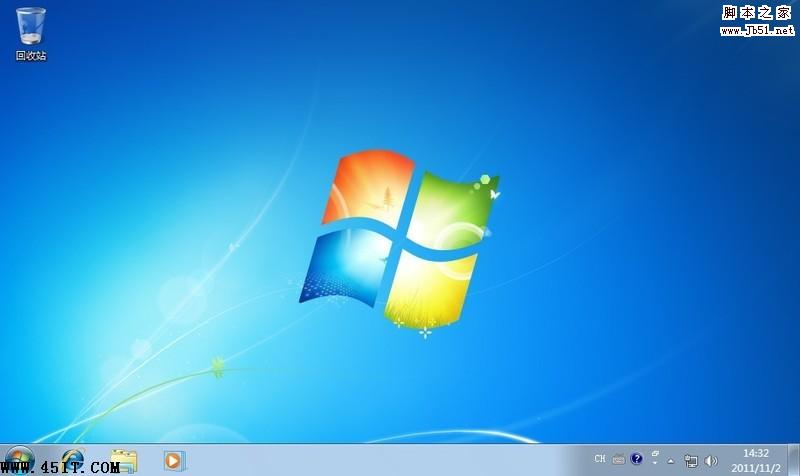Launch Windows Media Player from taskbar
Image resolution: width=800 pixels, height=476 pixels.
[174, 461]
